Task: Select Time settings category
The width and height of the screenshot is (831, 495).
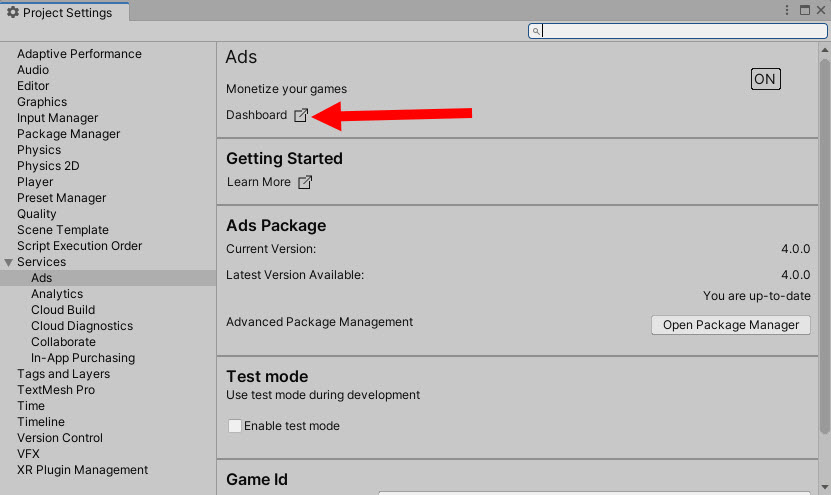Action: 31,406
